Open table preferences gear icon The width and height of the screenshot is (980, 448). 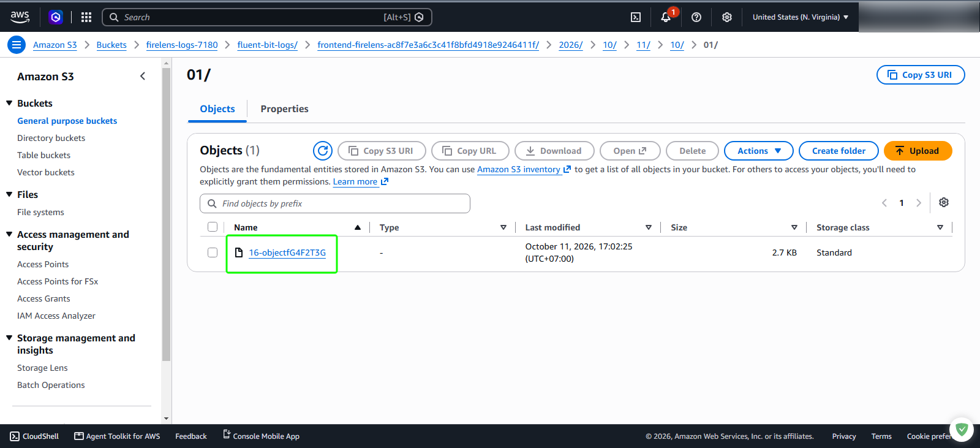[944, 202]
